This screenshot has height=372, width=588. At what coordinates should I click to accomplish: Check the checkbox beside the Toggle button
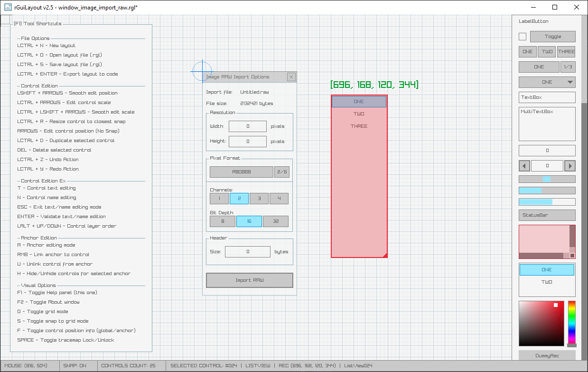[x=523, y=36]
